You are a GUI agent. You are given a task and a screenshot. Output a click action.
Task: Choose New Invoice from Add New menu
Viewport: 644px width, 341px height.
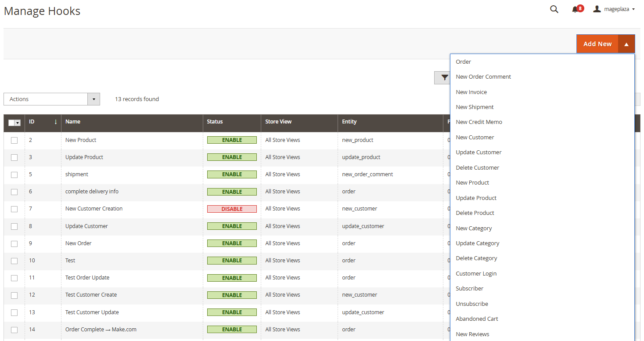pos(471,92)
